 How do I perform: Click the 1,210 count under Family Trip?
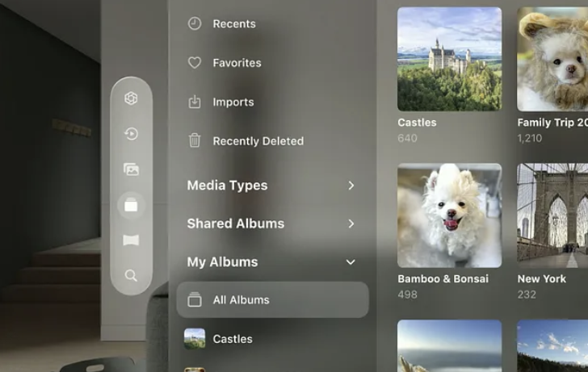530,138
